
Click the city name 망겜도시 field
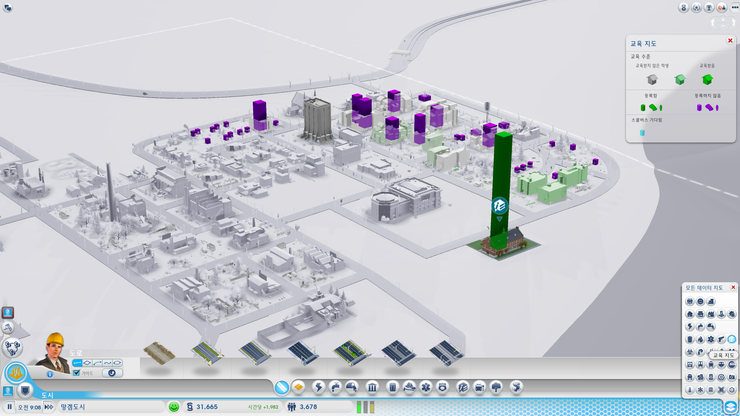(x=111, y=407)
